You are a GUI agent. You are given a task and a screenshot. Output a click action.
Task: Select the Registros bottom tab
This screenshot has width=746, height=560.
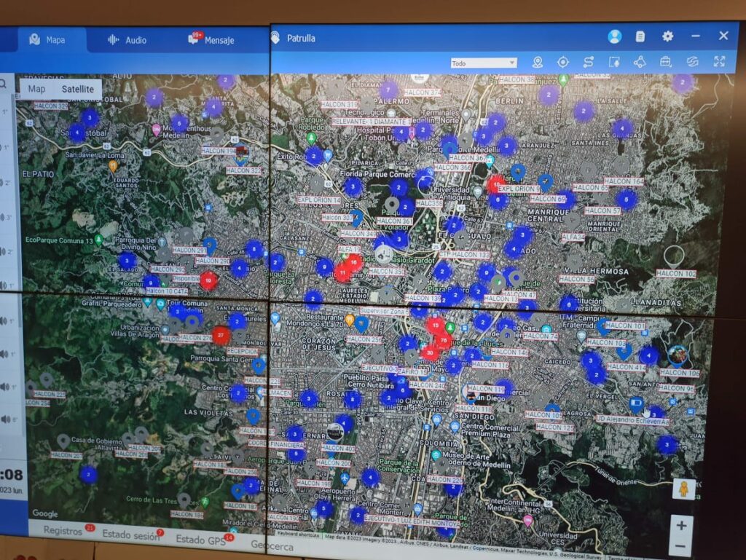pyautogui.click(x=63, y=531)
